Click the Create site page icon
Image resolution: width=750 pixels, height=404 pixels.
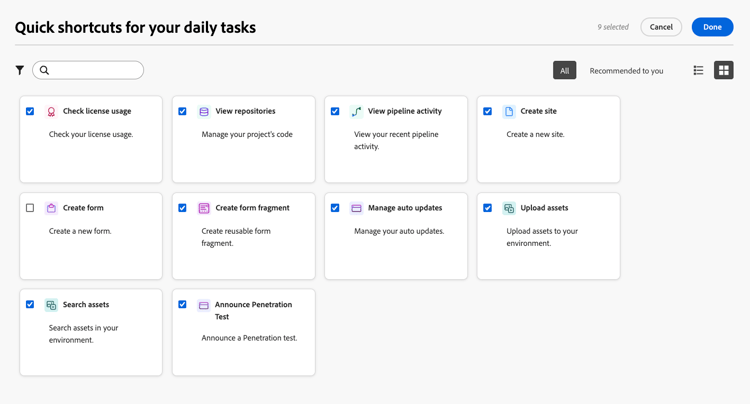point(509,112)
